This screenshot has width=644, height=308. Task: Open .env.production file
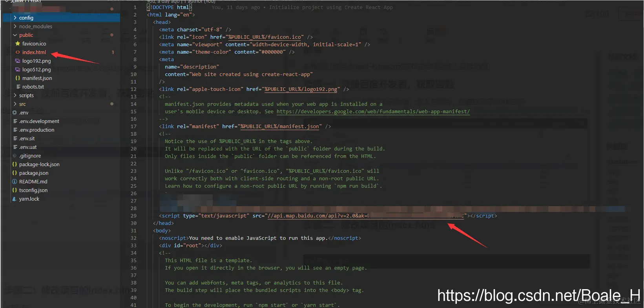[37, 130]
